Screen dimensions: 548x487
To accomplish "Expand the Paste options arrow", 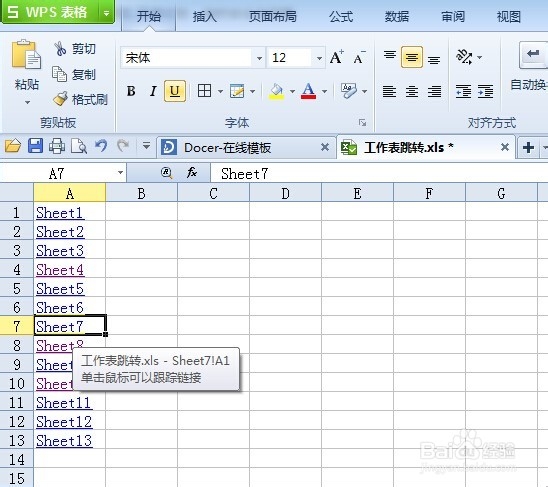I will 27,102.
